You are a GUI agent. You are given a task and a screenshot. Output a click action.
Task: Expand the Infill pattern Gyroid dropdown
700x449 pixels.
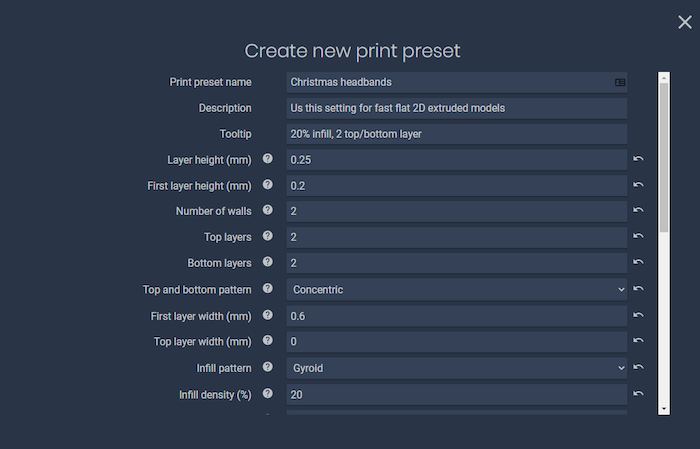457,368
